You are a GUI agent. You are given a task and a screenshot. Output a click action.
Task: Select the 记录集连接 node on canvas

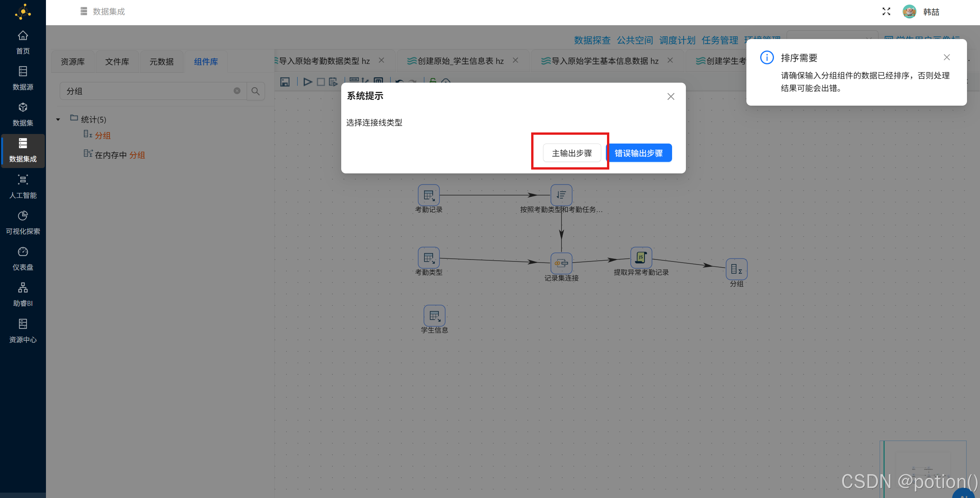point(561,263)
